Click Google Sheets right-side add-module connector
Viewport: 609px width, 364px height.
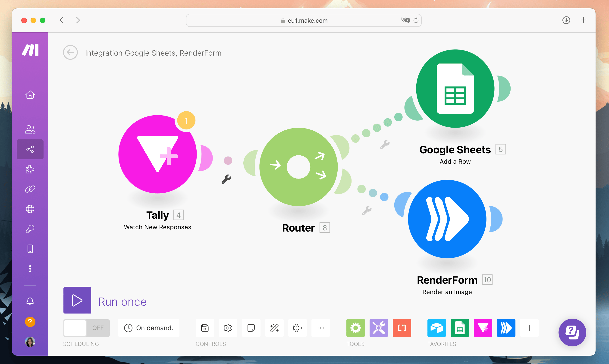click(x=504, y=88)
